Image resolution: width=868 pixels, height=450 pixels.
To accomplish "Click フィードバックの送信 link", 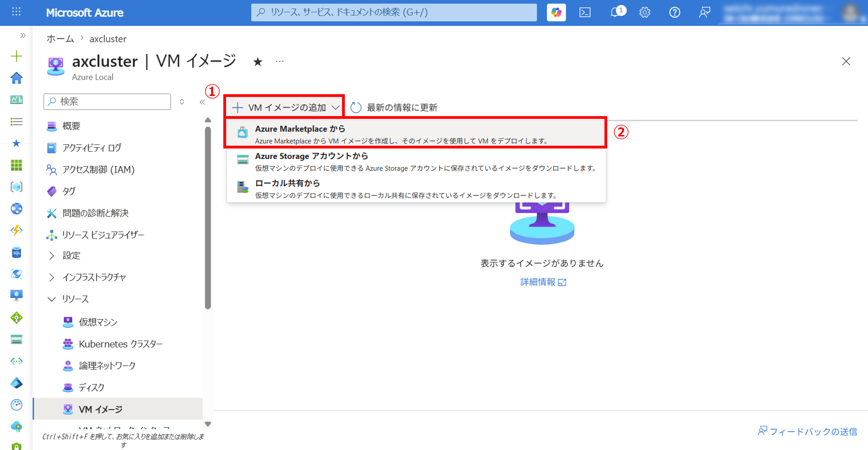I will point(807,431).
